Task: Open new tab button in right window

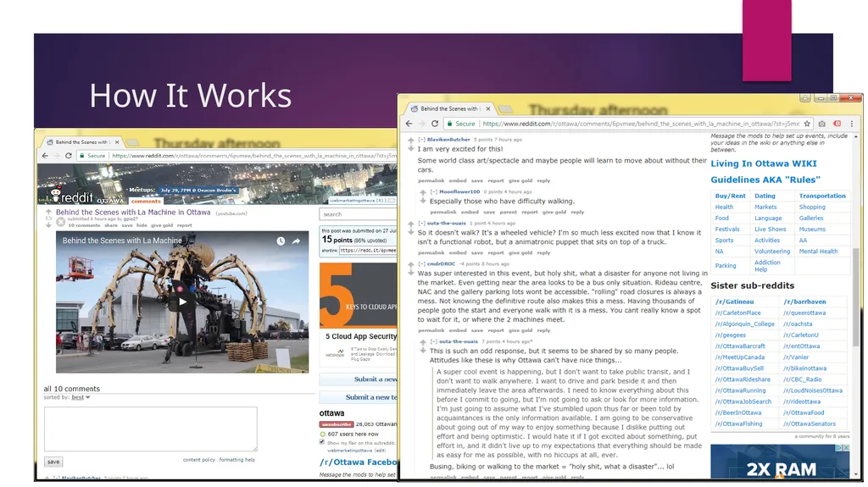Action: click(505, 108)
